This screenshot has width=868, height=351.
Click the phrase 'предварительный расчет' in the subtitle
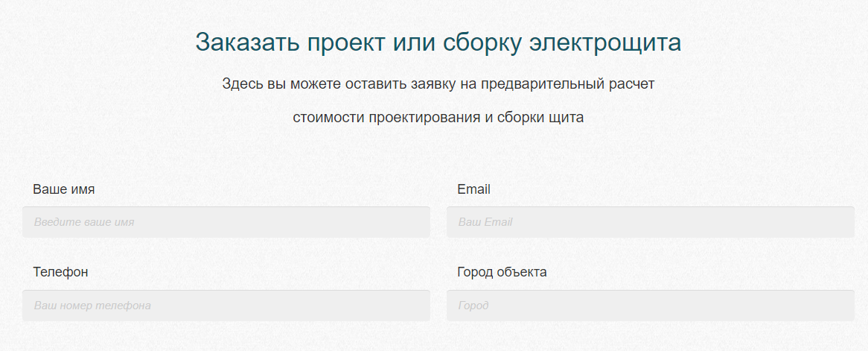pyautogui.click(x=568, y=84)
